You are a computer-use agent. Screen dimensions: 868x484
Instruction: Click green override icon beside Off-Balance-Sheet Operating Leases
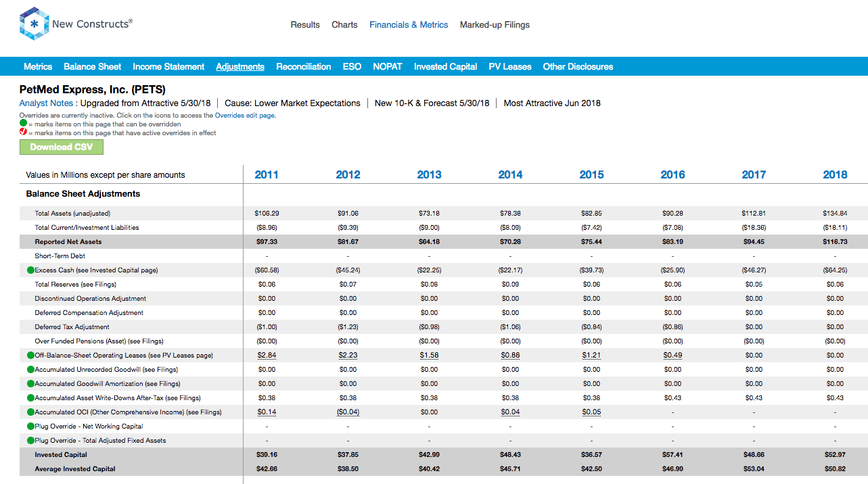[30, 356]
